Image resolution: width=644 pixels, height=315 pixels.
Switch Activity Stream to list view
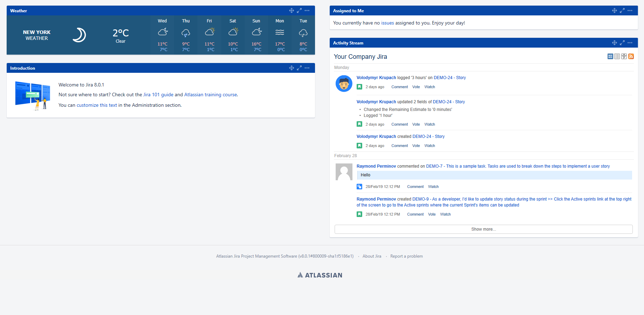click(617, 56)
